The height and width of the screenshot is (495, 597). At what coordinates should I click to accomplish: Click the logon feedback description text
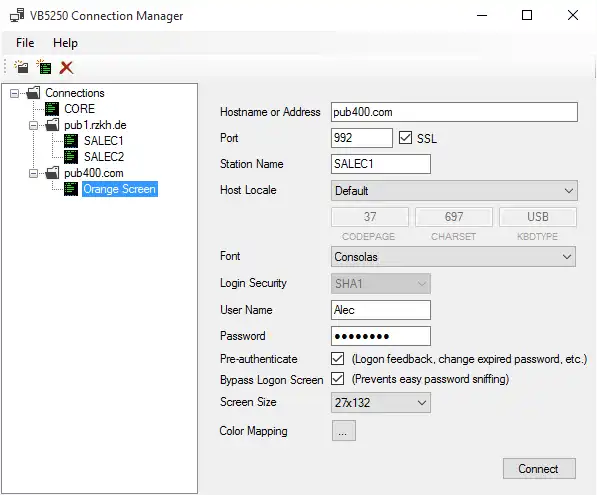(x=469, y=359)
